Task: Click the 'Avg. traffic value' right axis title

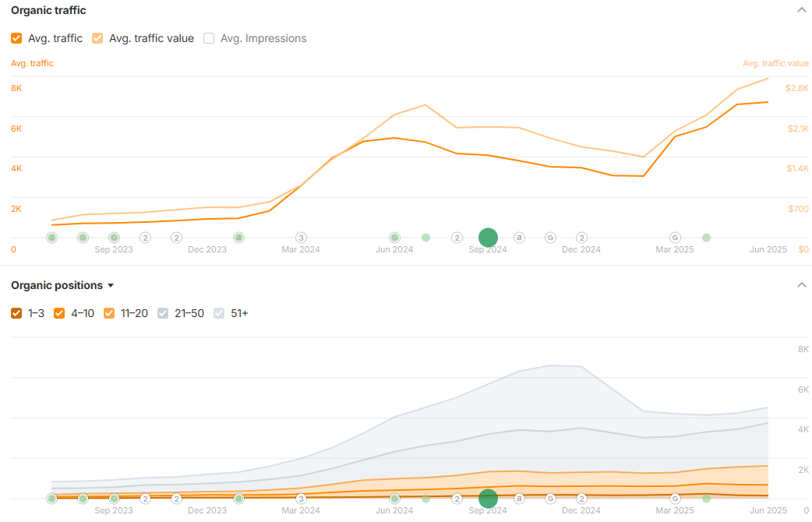Action: tap(775, 63)
